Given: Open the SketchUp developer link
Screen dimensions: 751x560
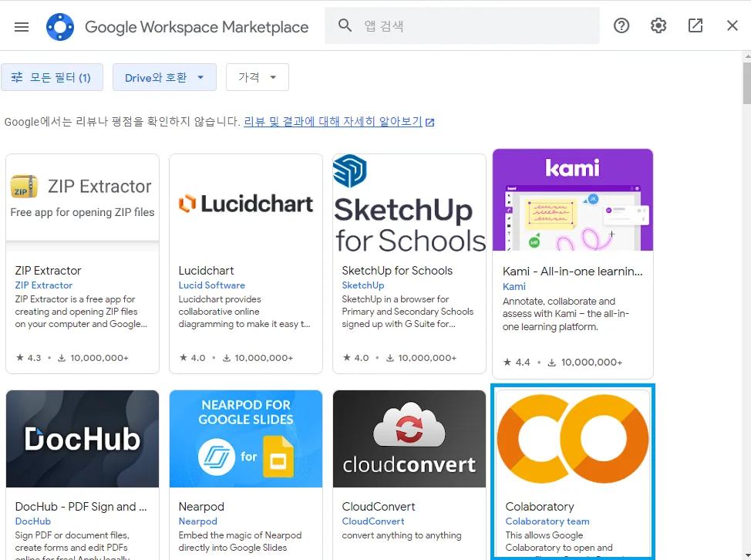Looking at the screenshot, I should 363,285.
